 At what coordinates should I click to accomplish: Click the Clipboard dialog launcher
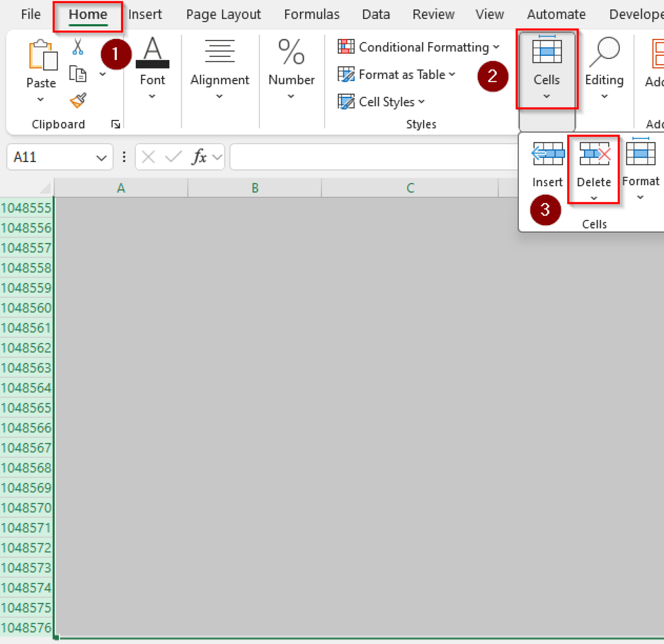click(x=115, y=124)
